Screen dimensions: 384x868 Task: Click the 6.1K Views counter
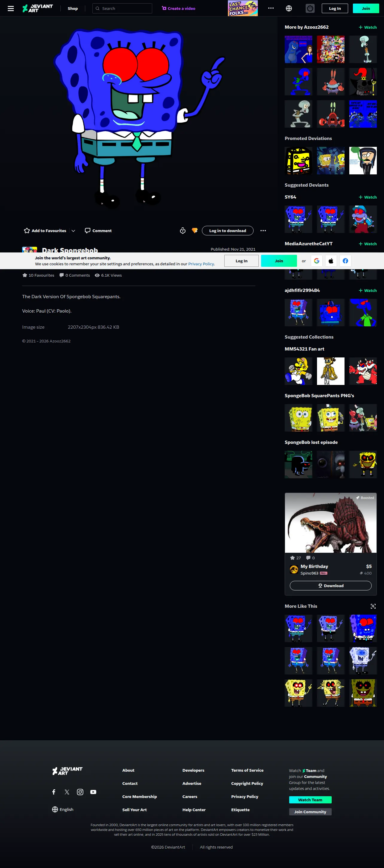click(x=108, y=275)
